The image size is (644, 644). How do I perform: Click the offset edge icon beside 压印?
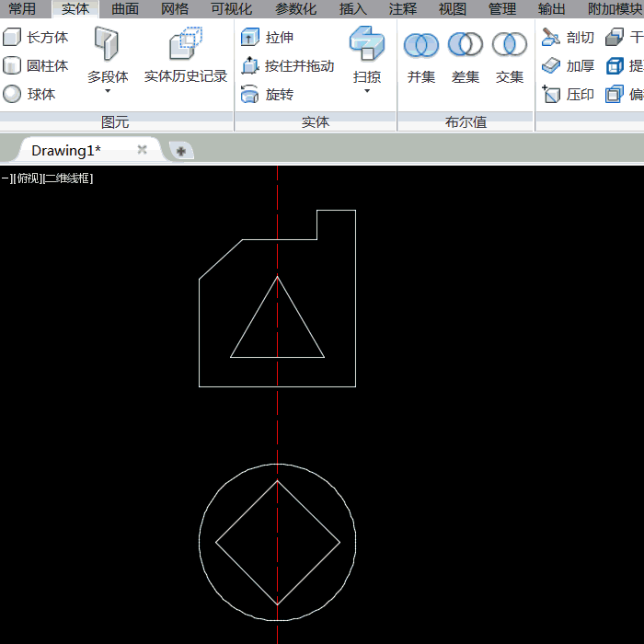click(615, 94)
